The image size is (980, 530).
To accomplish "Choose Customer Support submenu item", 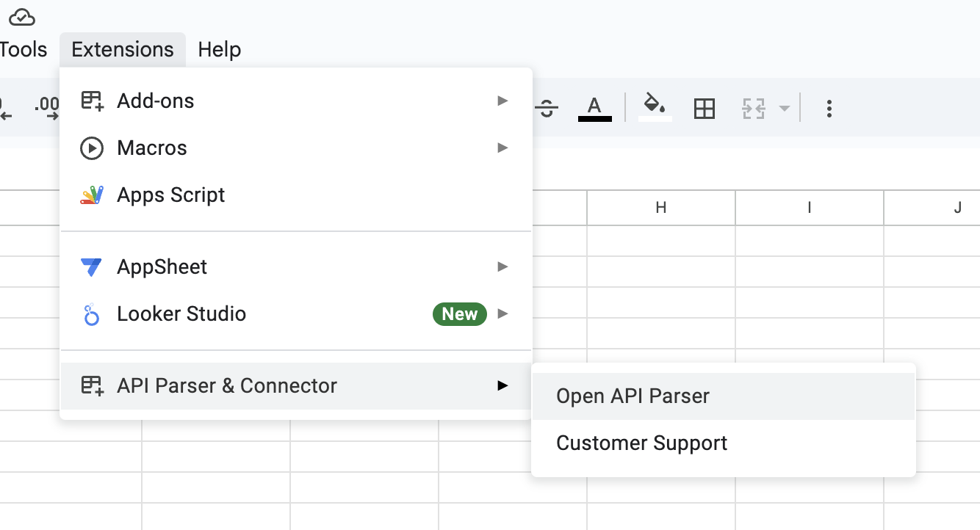I will click(x=723, y=443).
